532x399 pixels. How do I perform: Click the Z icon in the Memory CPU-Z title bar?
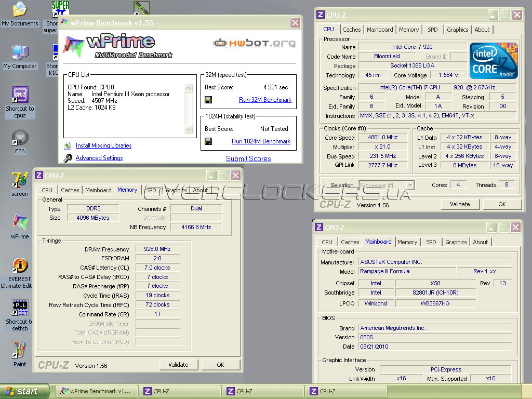click(39, 175)
